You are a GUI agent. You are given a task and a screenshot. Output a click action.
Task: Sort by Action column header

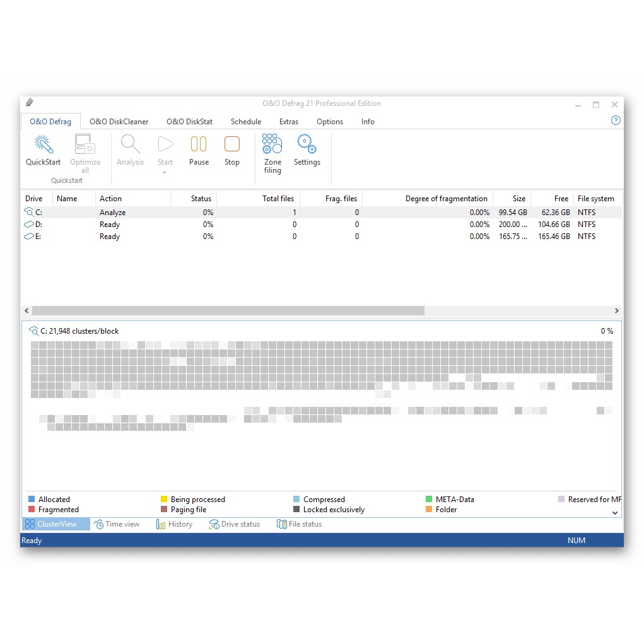[133, 199]
